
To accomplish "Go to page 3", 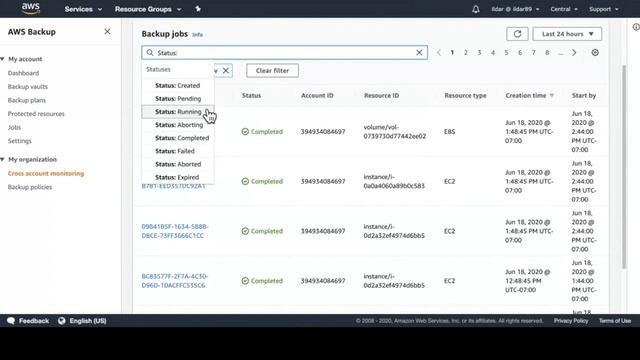I will pyautogui.click(x=479, y=53).
